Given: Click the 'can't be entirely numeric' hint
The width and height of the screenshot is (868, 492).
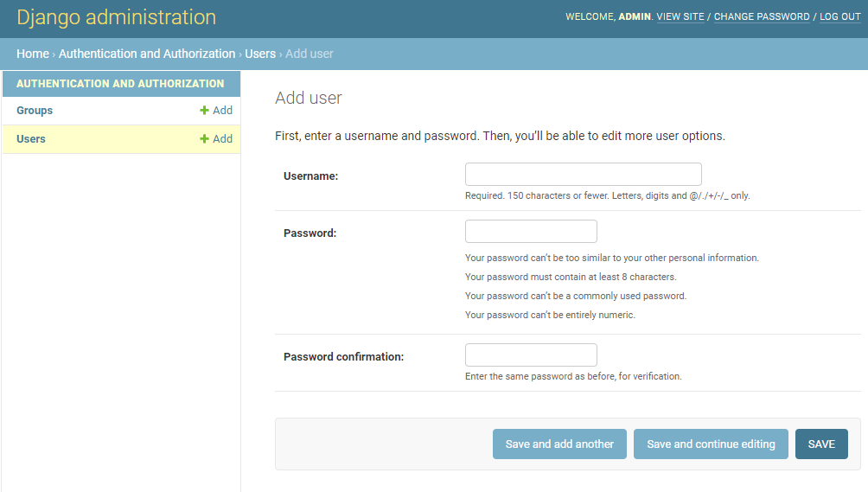Looking at the screenshot, I should point(550,315).
